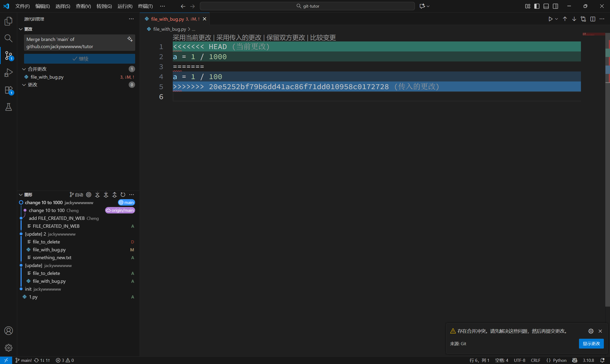Collapse the 图形 graph section
This screenshot has width=610, height=364.
(21, 195)
